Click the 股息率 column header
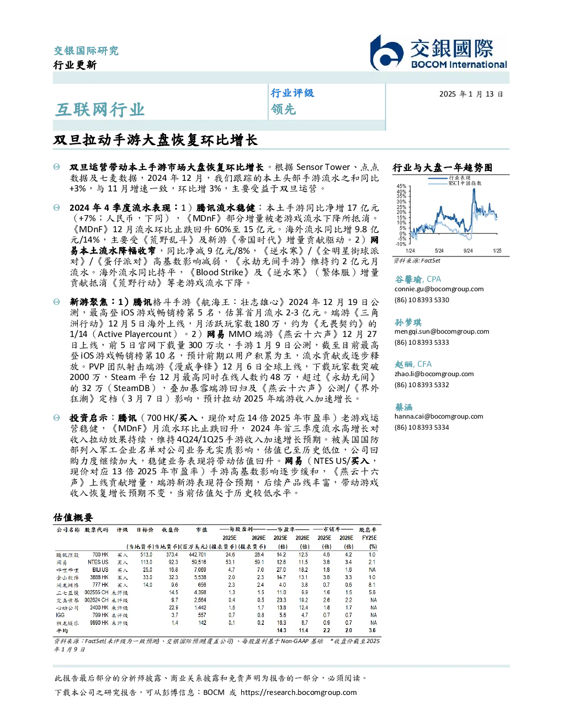The width and height of the screenshot is (563, 728). 368,529
